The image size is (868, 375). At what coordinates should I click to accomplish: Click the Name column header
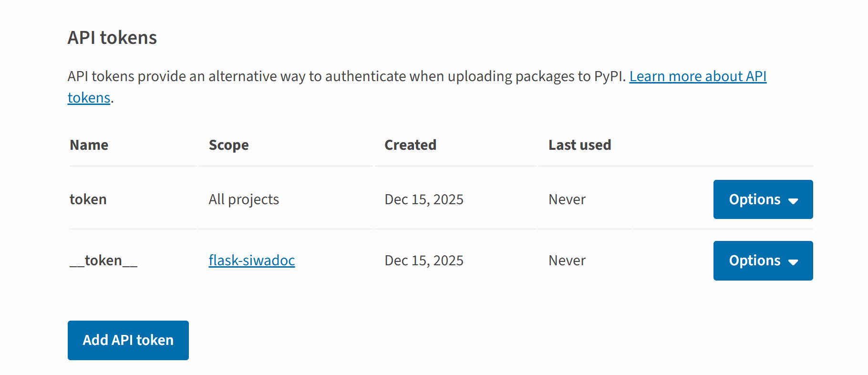click(x=89, y=145)
